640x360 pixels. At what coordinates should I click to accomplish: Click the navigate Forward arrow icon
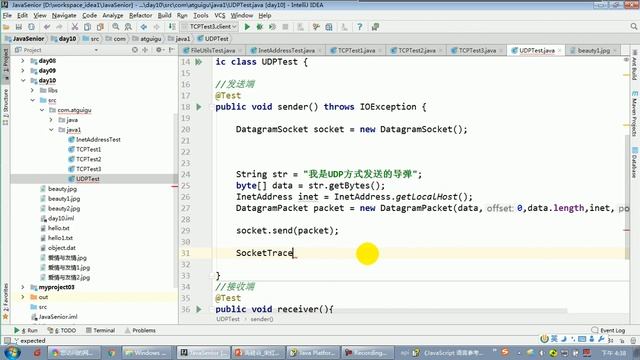pyautogui.click(x=156, y=27)
